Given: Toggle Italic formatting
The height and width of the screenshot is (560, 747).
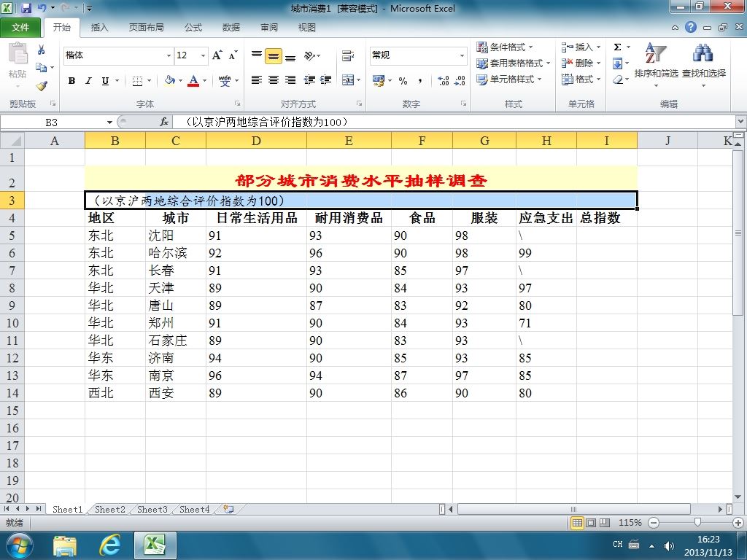Looking at the screenshot, I should coord(88,81).
